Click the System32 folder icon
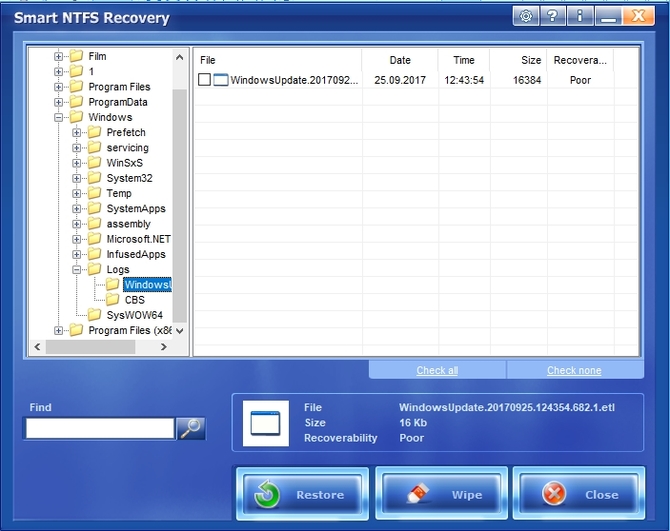 pyautogui.click(x=94, y=178)
